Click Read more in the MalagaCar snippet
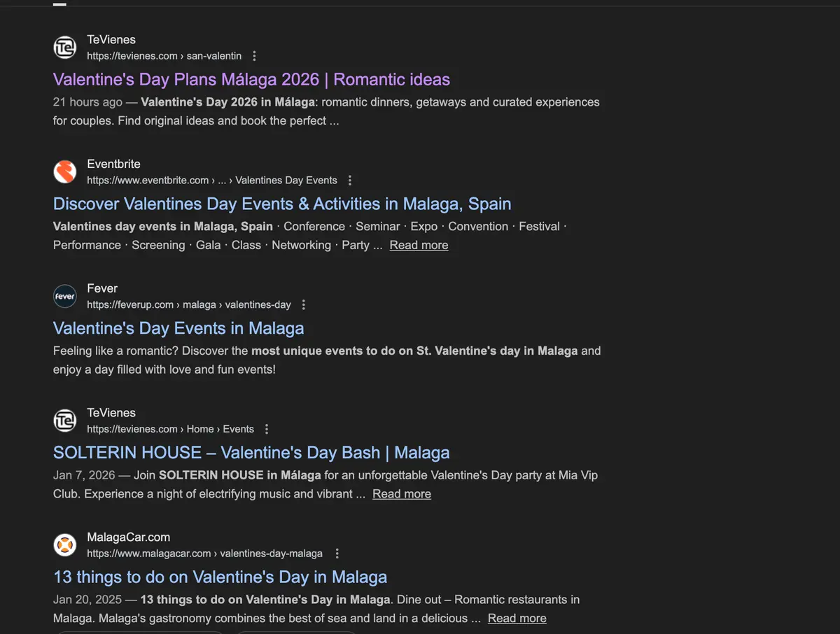This screenshot has height=634, width=840. 517,619
